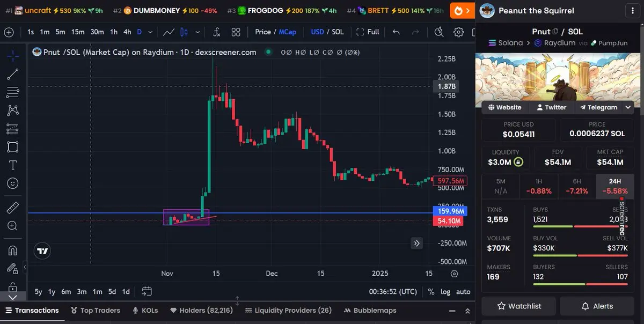Expand more social links chevron
644x324 pixels.
(x=628, y=107)
